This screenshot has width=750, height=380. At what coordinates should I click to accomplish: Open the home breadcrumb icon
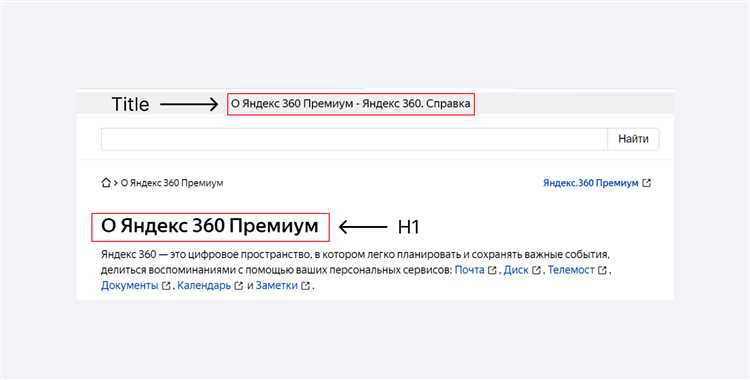[106, 182]
